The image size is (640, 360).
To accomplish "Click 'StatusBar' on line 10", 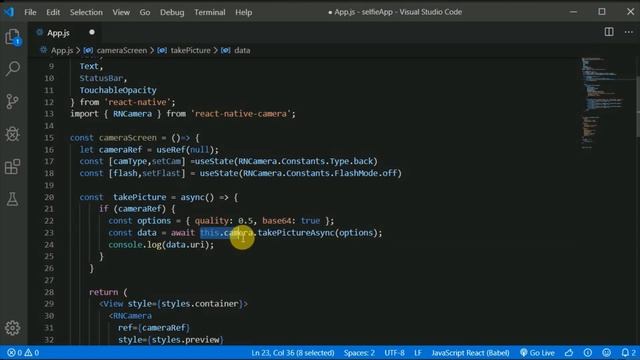I will 101,78.
